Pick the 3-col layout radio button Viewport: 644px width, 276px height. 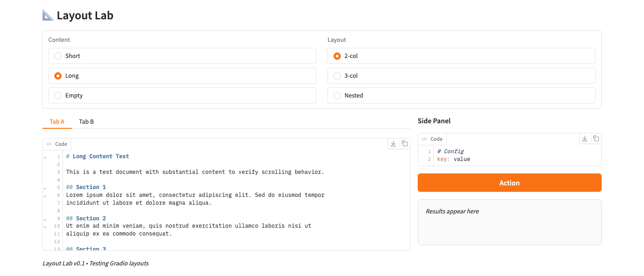click(x=337, y=76)
